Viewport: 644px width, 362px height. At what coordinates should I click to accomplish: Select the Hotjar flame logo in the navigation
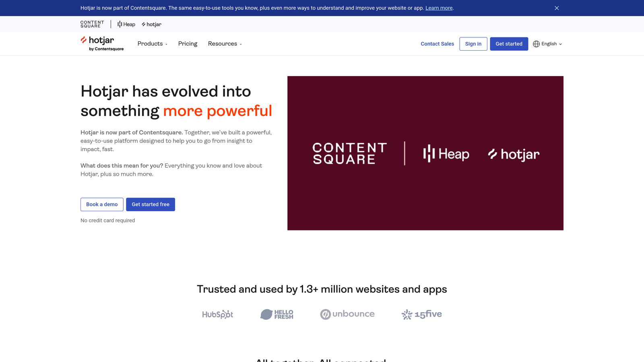84,40
